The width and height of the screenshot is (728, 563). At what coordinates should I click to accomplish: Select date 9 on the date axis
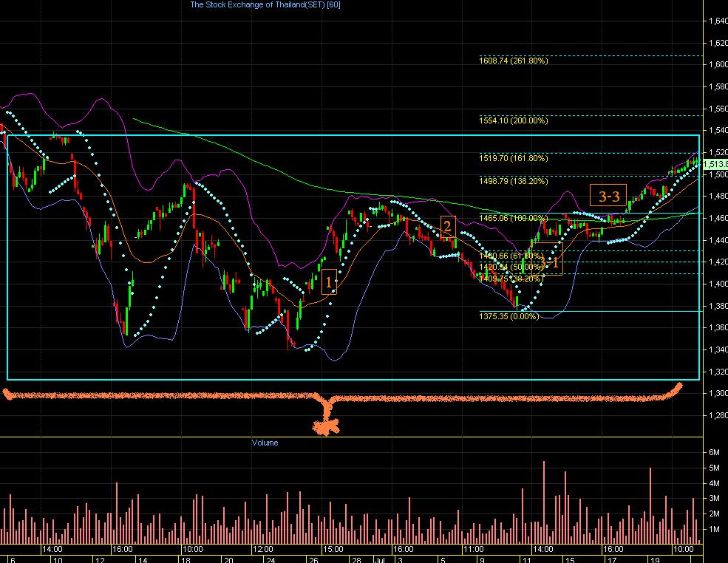pyautogui.click(x=482, y=560)
